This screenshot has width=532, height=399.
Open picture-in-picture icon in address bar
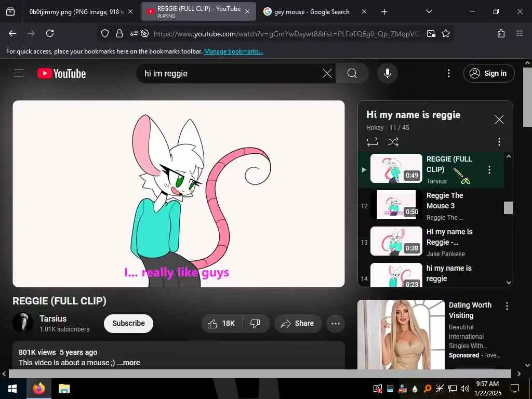pos(431,33)
